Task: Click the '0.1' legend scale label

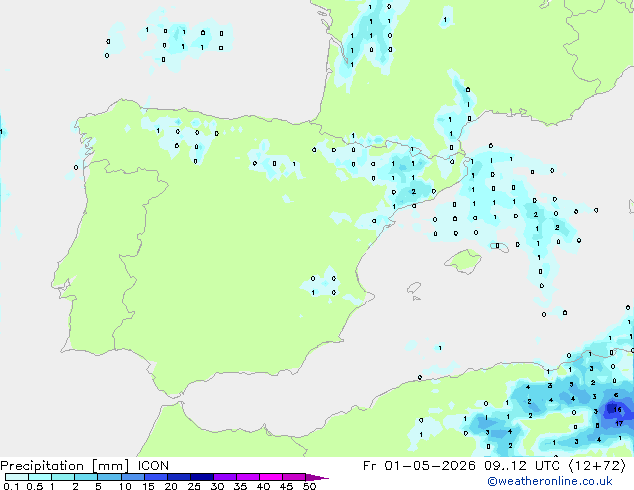Action: pyautogui.click(x=11, y=486)
